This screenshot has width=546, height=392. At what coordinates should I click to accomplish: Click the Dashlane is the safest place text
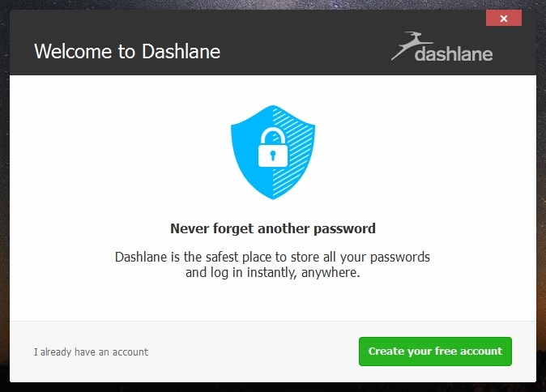[272, 257]
